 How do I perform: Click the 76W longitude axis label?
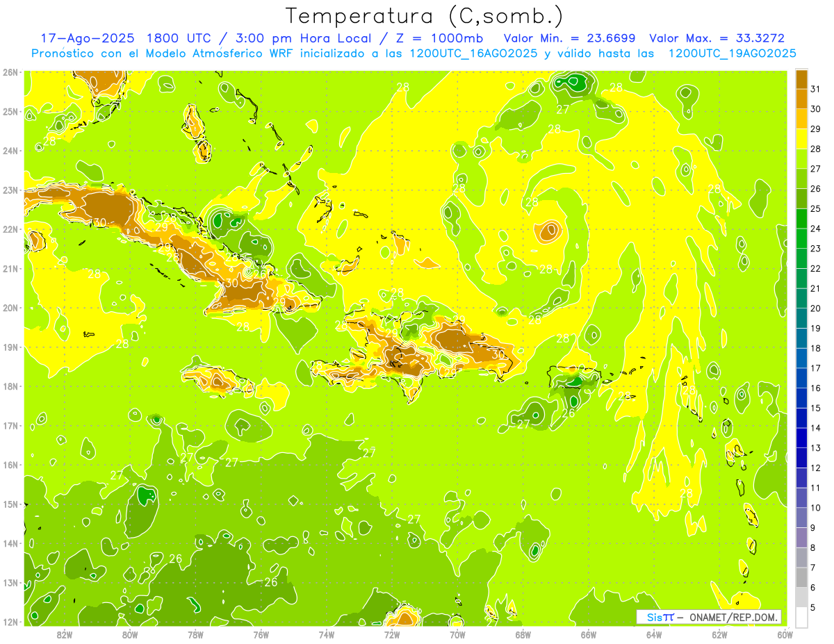click(x=261, y=635)
